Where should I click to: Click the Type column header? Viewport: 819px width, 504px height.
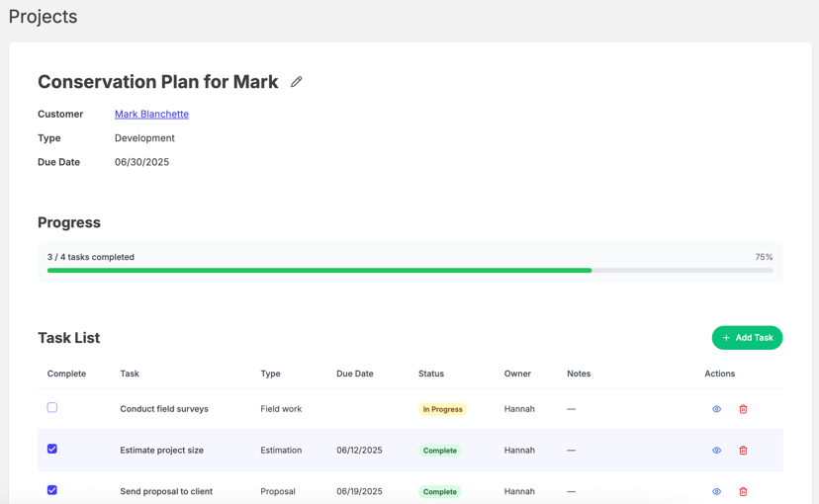tap(271, 374)
